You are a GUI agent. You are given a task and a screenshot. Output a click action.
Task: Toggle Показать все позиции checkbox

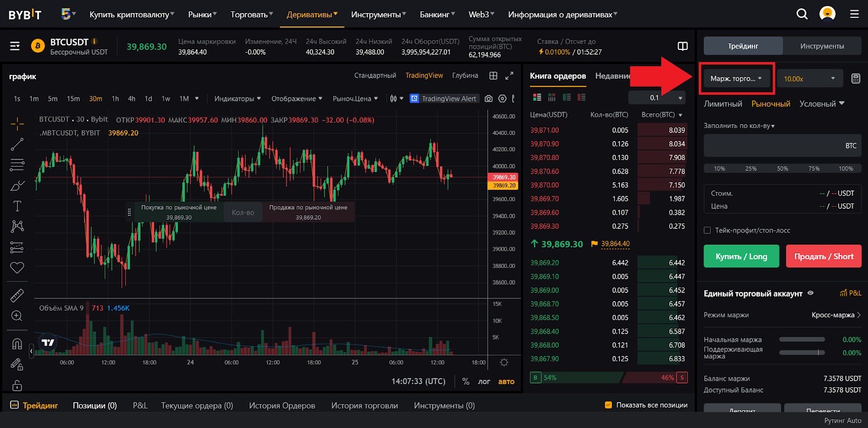(608, 405)
